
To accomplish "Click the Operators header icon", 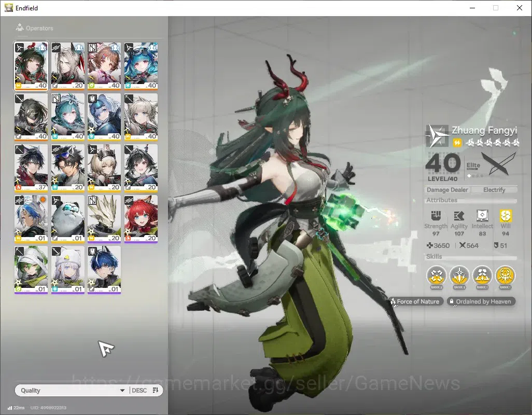I will 20,27.
